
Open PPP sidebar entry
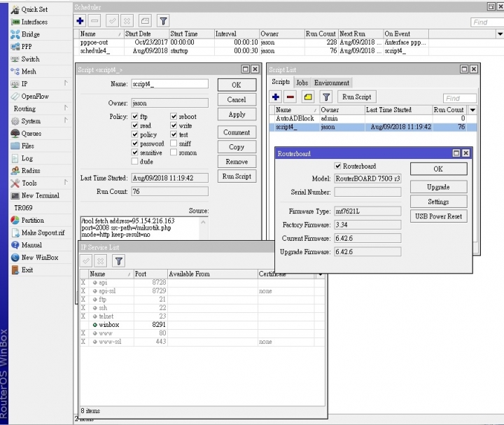(27, 47)
